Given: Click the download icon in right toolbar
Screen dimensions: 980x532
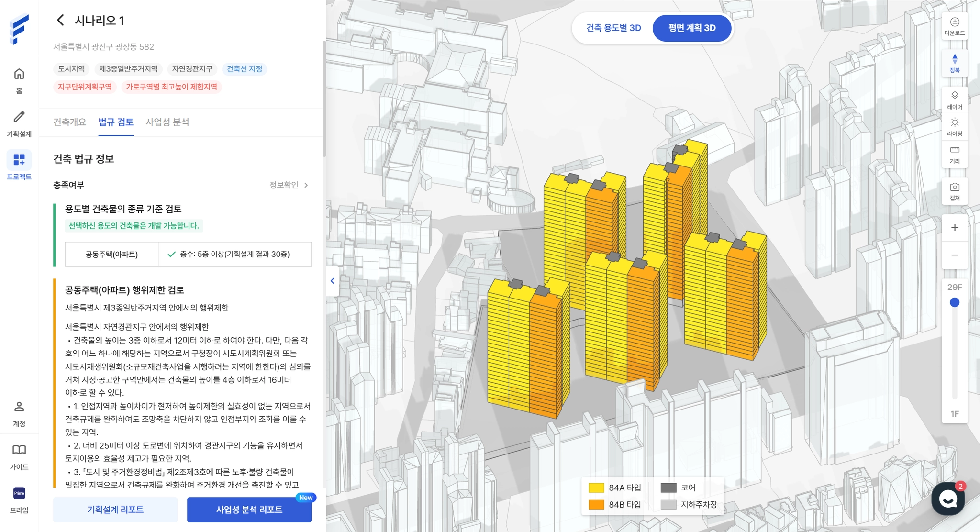Looking at the screenshot, I should tap(954, 26).
